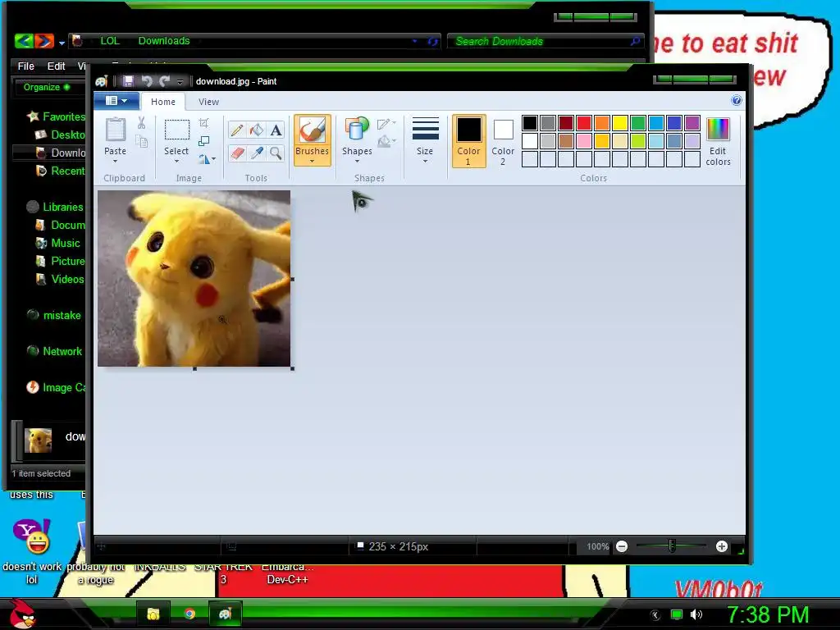Select Color 1 foreground button
This screenshot has height=630, width=840.
pyautogui.click(x=468, y=141)
